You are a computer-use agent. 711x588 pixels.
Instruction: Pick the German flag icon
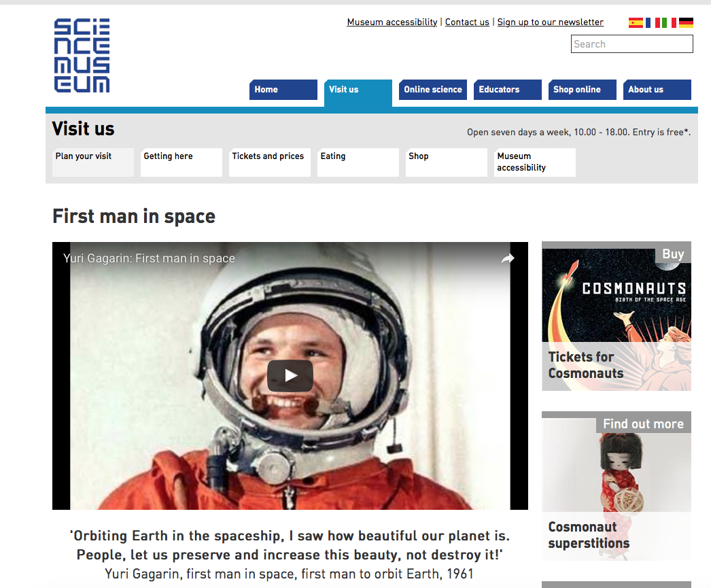tap(686, 22)
